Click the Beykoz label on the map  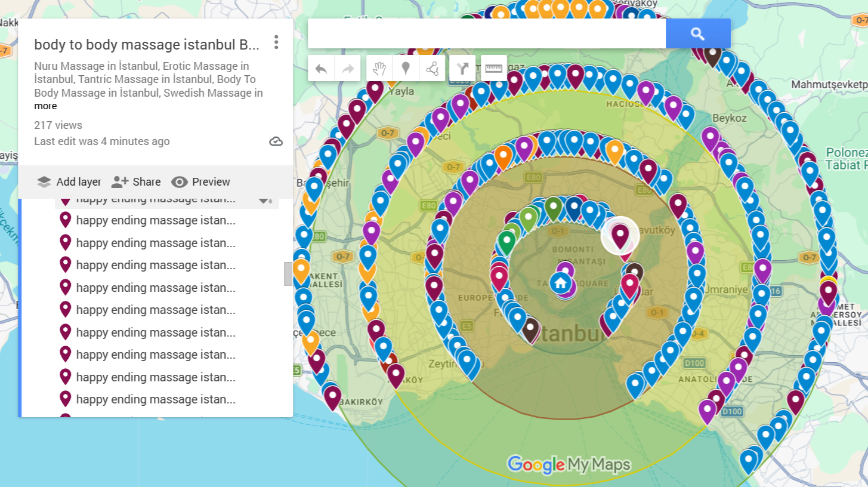(x=730, y=118)
